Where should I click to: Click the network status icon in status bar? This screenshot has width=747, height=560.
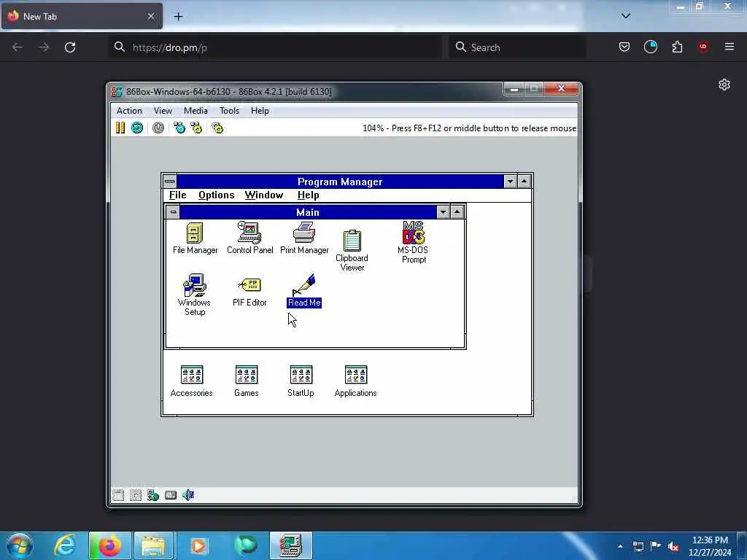[x=152, y=495]
